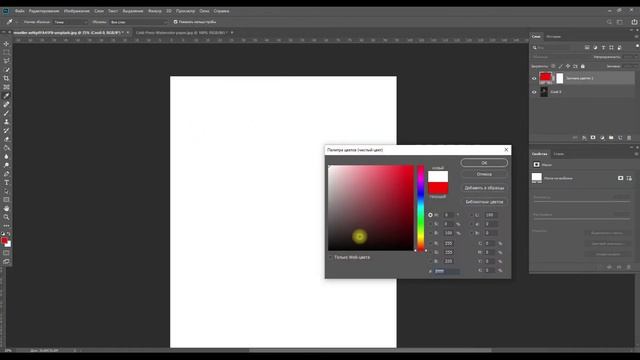Select the L lightness radio button
This screenshot has height=360, width=640.
[473, 215]
